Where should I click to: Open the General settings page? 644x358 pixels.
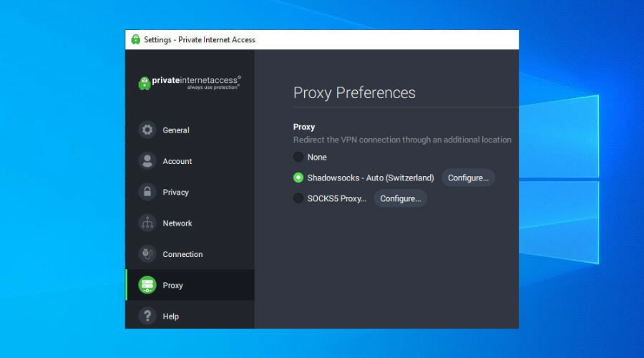click(176, 130)
